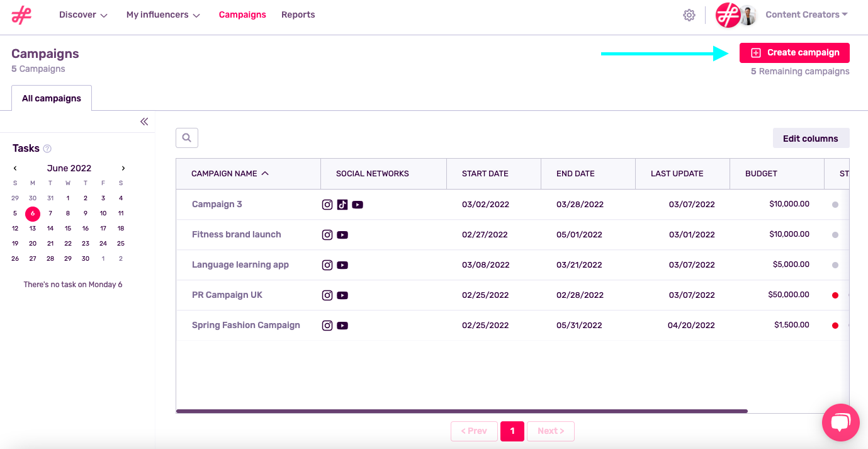
Task: Open the settings gear icon
Action: [689, 15]
